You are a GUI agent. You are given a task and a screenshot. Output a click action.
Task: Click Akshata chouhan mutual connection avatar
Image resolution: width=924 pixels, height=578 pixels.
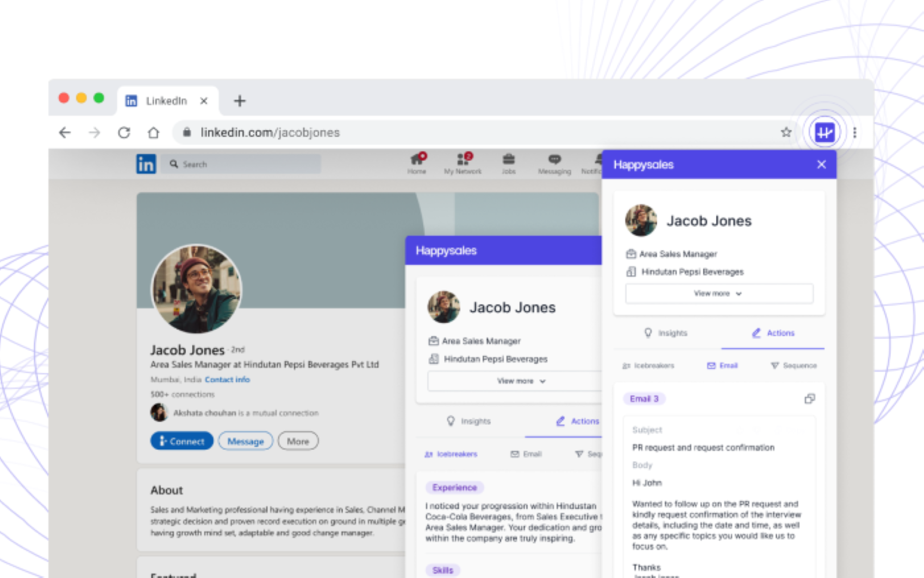tap(159, 412)
